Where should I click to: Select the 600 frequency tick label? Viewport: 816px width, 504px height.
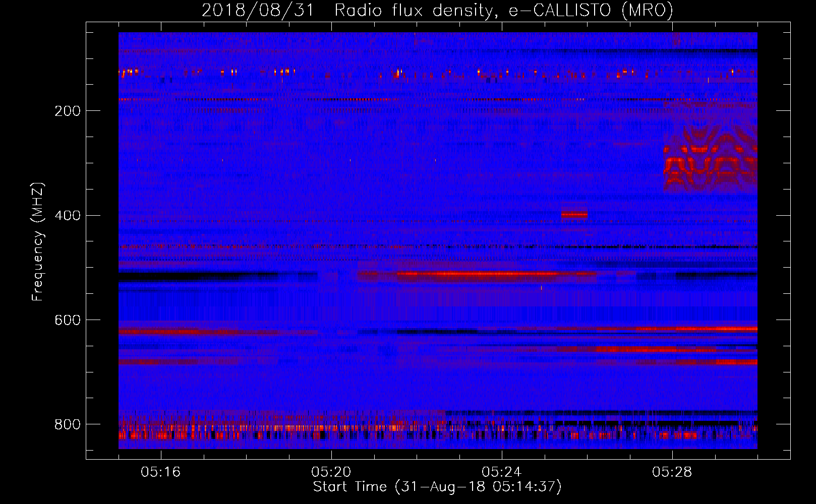click(67, 321)
